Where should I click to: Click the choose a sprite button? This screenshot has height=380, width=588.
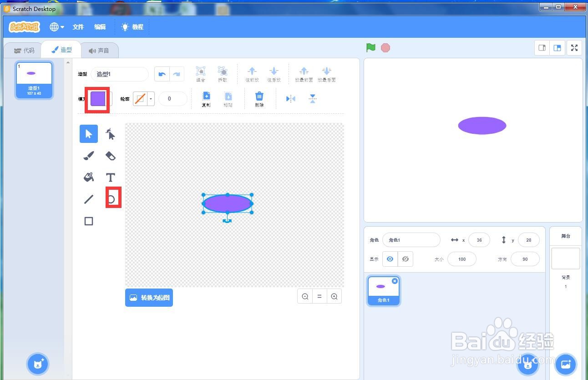click(x=528, y=364)
